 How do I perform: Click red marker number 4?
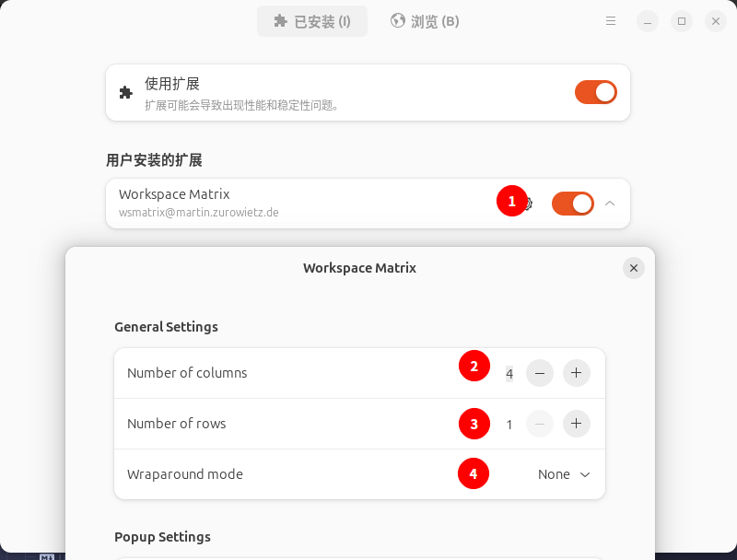pyautogui.click(x=474, y=473)
